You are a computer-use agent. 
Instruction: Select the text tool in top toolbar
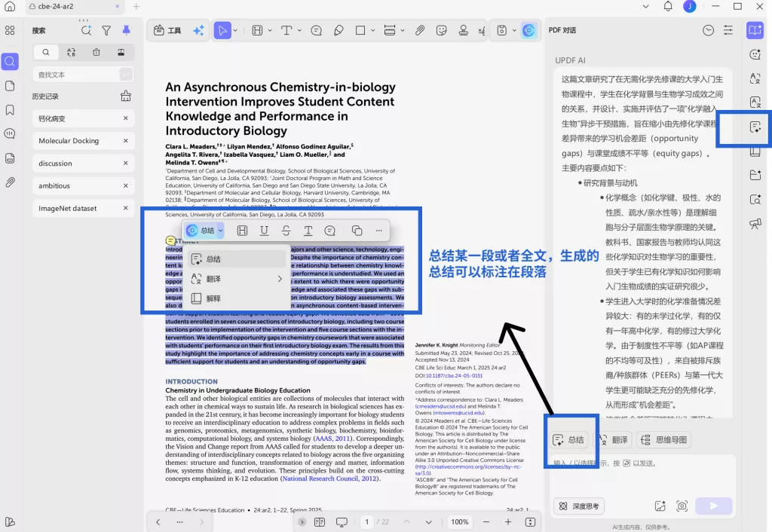click(286, 30)
